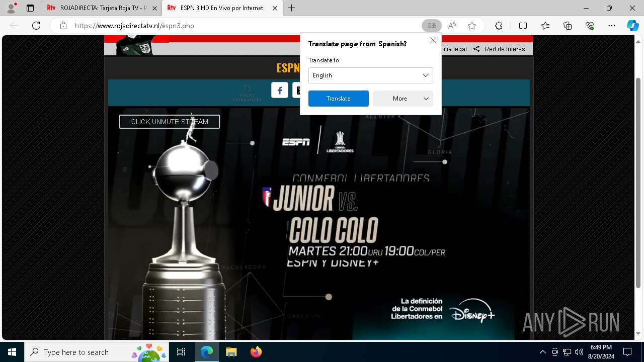Expand the More options dropdown
Image resolution: width=644 pixels, height=362 pixels.
[403, 99]
